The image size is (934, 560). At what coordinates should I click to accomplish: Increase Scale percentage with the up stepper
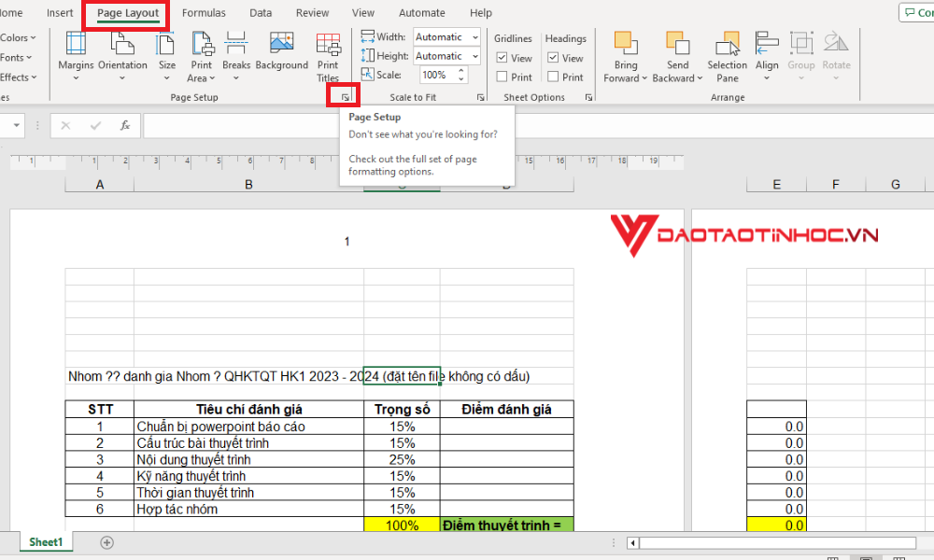pyautogui.click(x=460, y=70)
